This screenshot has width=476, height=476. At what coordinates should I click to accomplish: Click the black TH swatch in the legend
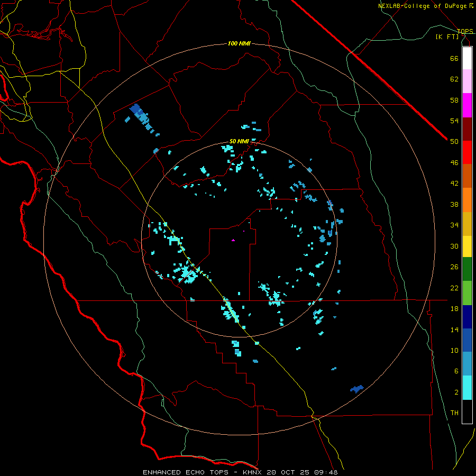(x=467, y=411)
